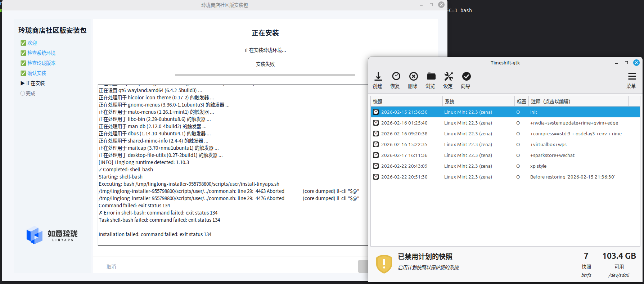Viewport: 644px width, 284px height.
Task: Click the '✓ Completed: shell-bash' log line
Action: click(126, 170)
